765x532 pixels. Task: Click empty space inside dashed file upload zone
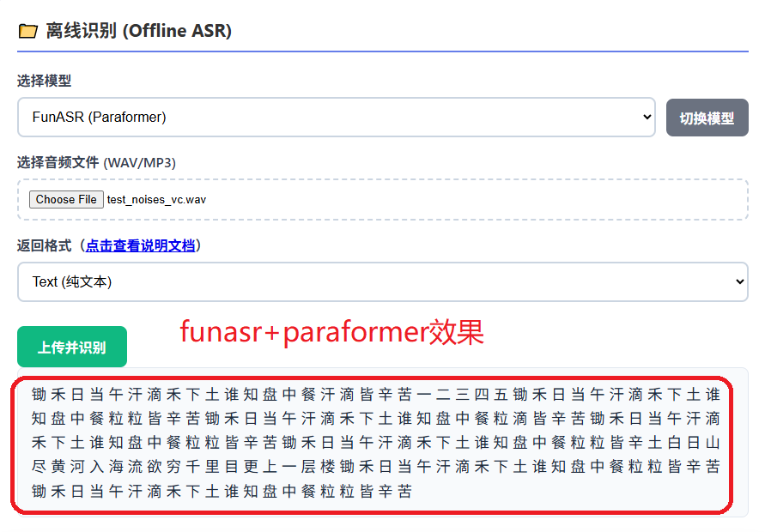click(x=481, y=200)
